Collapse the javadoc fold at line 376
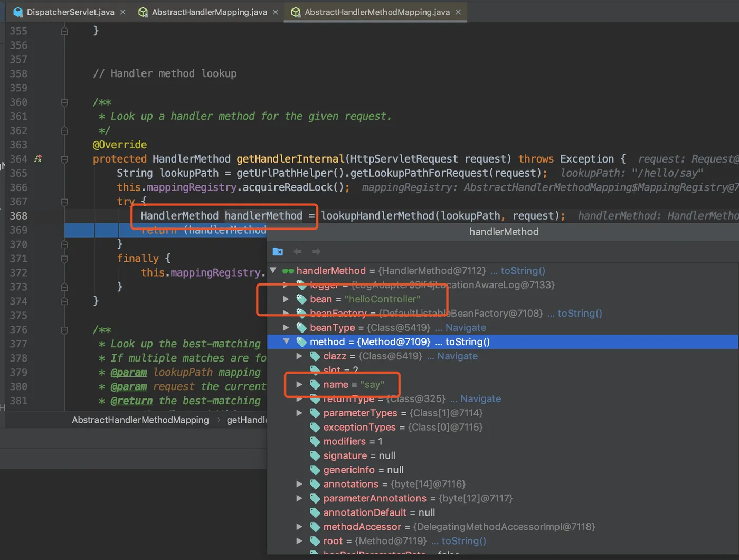This screenshot has height=560, width=739. (x=64, y=330)
